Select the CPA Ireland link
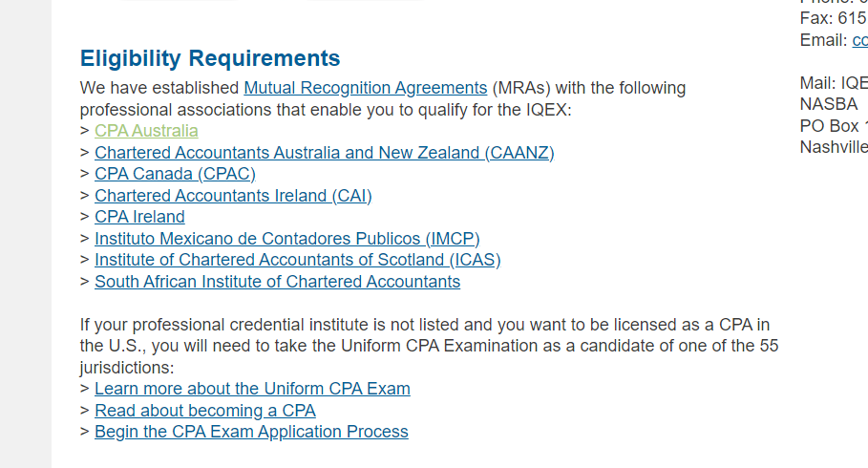The height and width of the screenshot is (468, 868). tap(139, 217)
